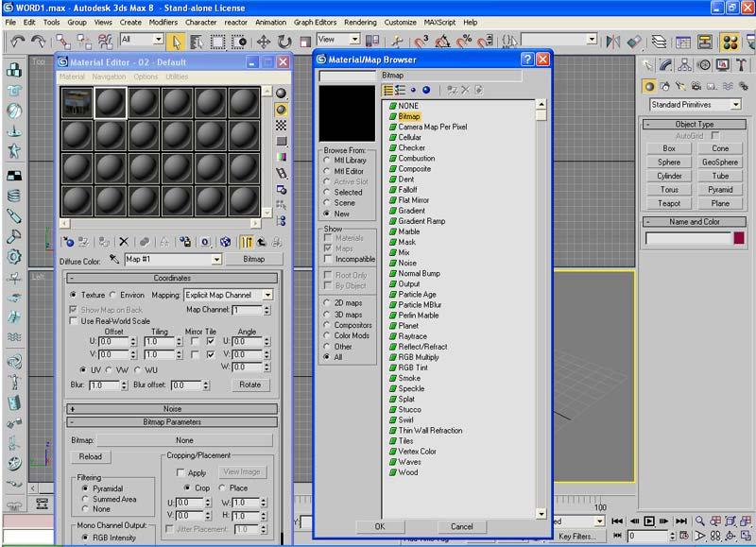Click Get Material icon in Material Editor
Viewport: 756px width, 547px height.
tap(68, 242)
